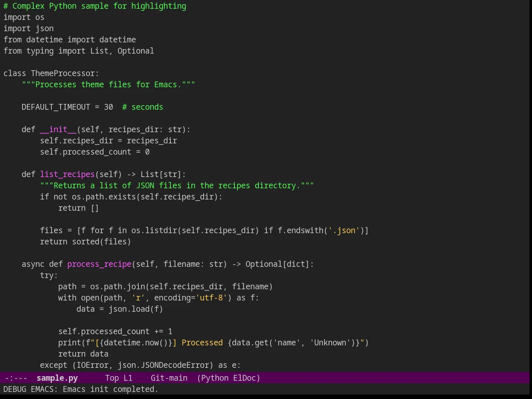
Task: Click 'os.listdir' in files comprehension
Action: [154, 230]
